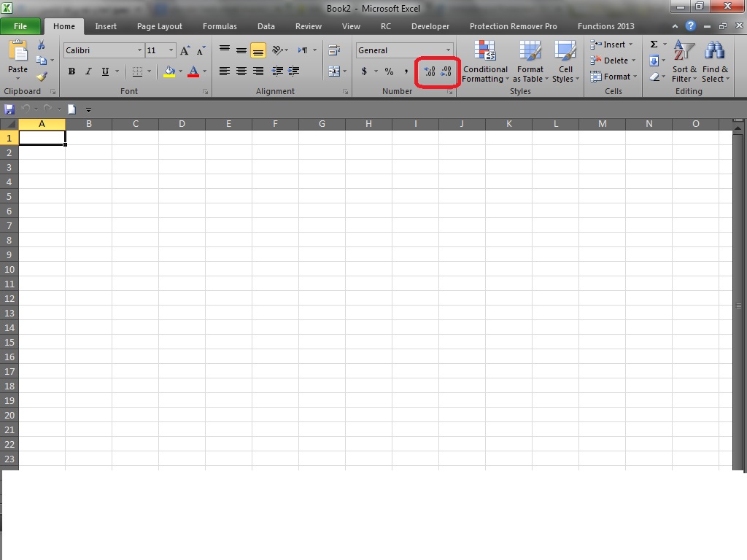Click the Merge & Center icon
The image size is (747, 560).
click(x=334, y=71)
